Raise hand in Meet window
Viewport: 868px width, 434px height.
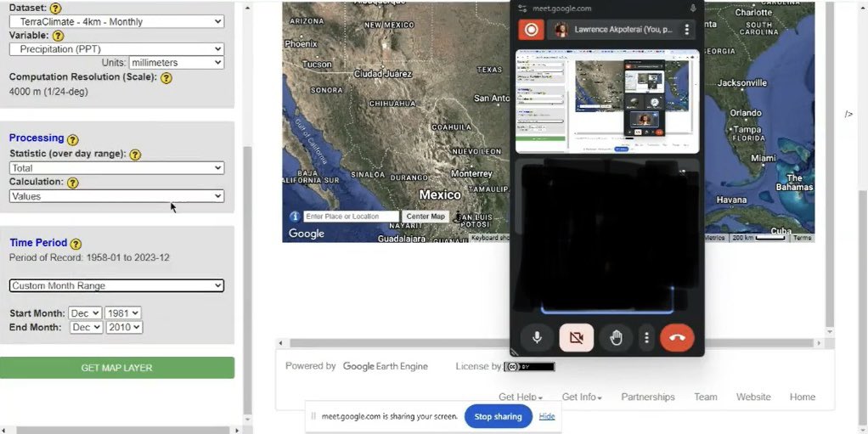[616, 338]
